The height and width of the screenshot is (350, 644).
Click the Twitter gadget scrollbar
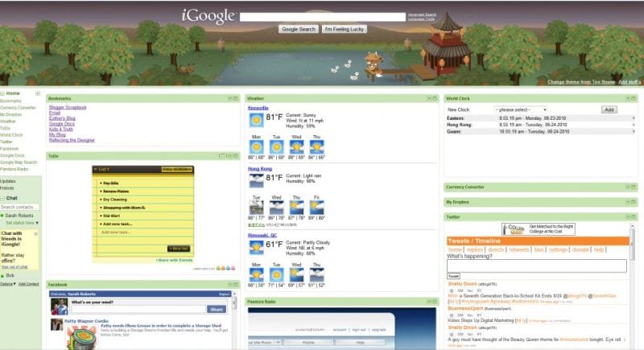click(x=632, y=246)
